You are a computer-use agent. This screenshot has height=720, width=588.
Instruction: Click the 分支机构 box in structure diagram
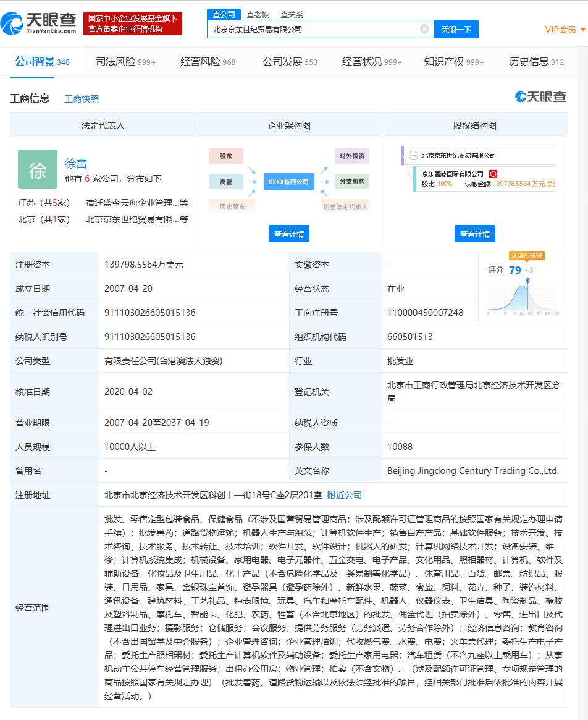pos(352,181)
